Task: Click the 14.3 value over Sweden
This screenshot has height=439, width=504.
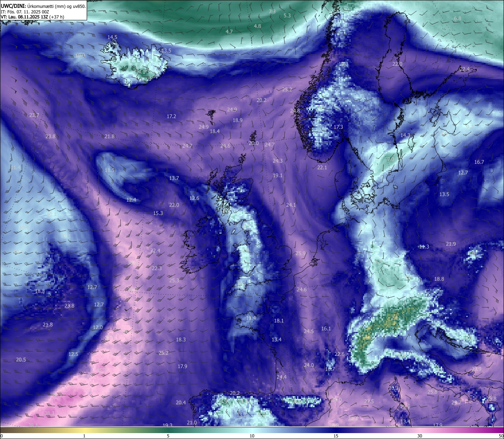Action: tap(405, 135)
